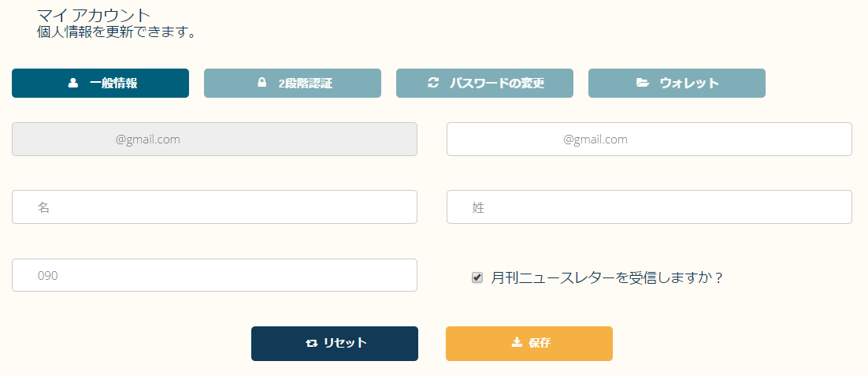This screenshot has height=376, width=868.
Task: Click the arrows icon on リセット button
Action: tap(311, 343)
